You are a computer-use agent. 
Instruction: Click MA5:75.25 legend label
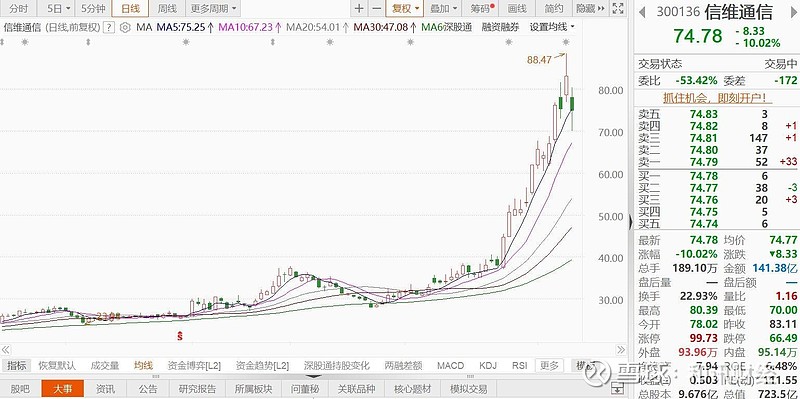pos(185,27)
